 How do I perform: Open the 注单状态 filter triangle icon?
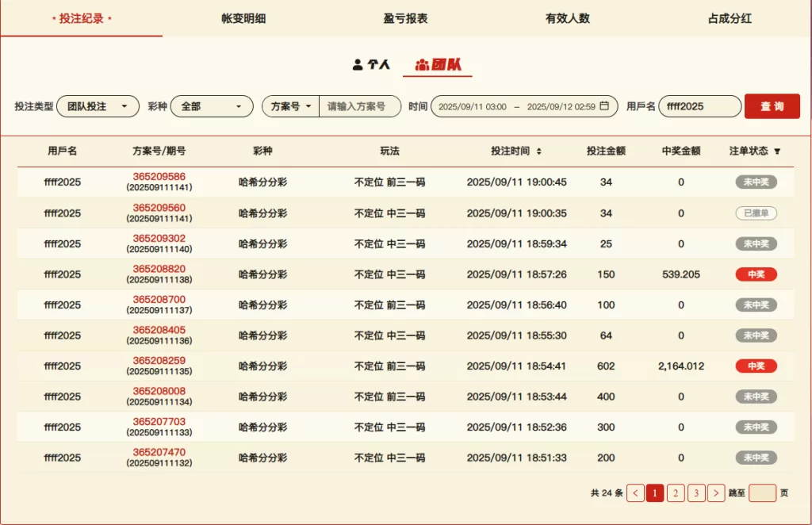click(x=777, y=151)
